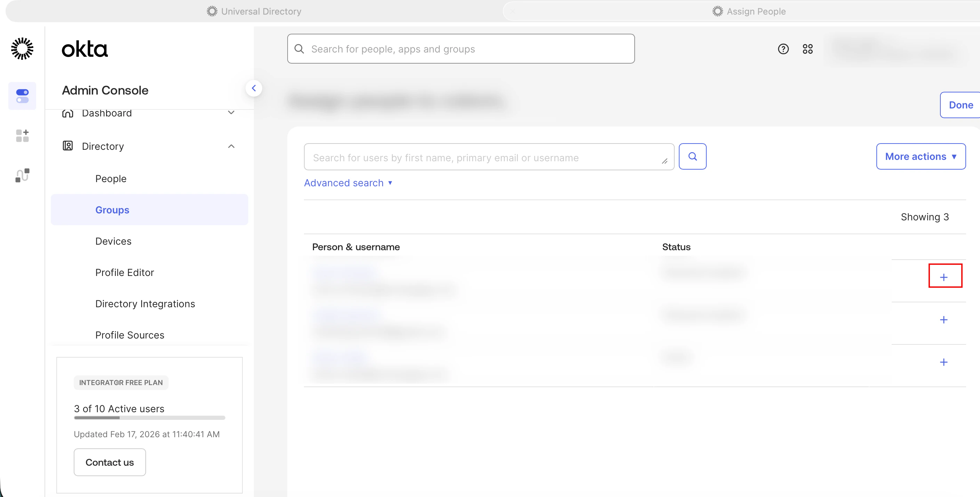Open the More actions dropdown
This screenshot has width=980, height=497.
coord(920,156)
